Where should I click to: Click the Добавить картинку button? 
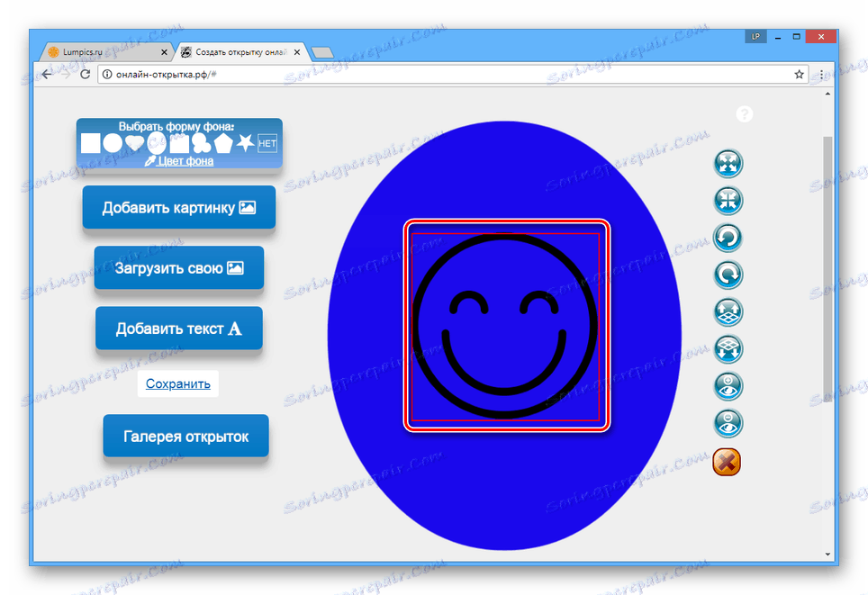[x=179, y=208]
